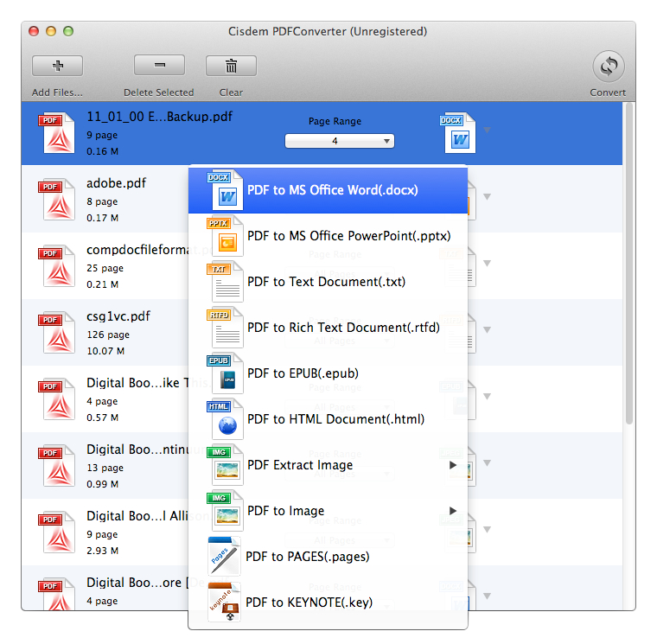This screenshot has height=644, width=657.
Task: Click the TXT icon in format menu
Action: tap(225, 281)
